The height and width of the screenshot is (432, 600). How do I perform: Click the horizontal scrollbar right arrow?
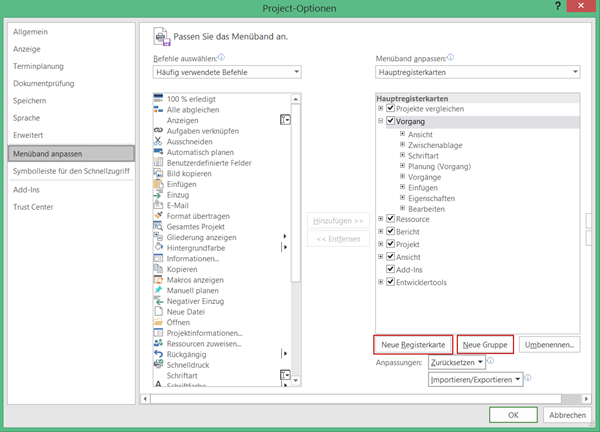586,399
